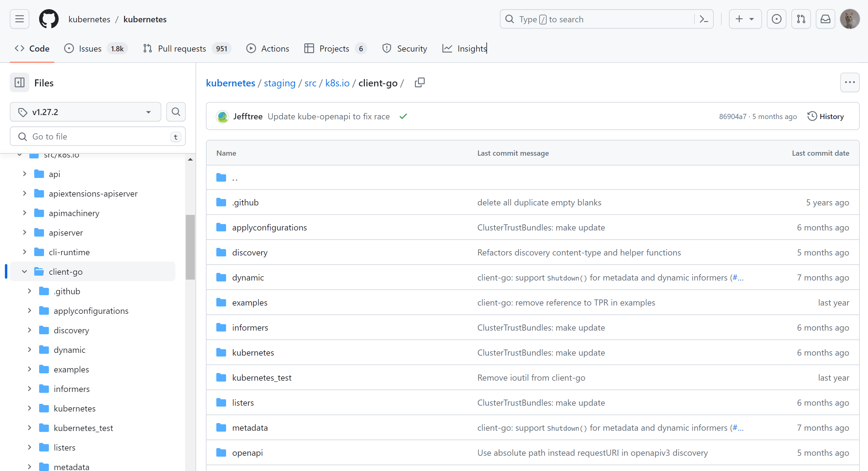The image size is (868, 471).
Task: Expand apimachinery folder in tree
Action: [x=25, y=213]
